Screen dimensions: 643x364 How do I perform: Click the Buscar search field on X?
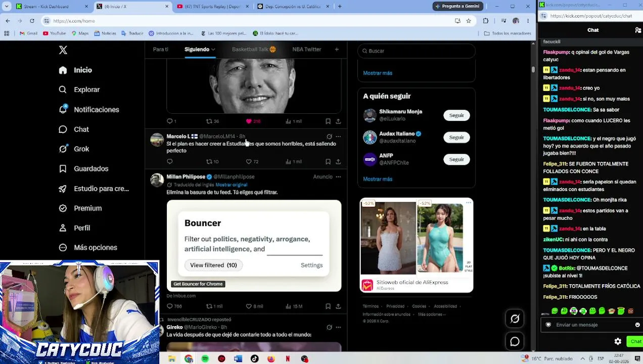[x=417, y=51]
